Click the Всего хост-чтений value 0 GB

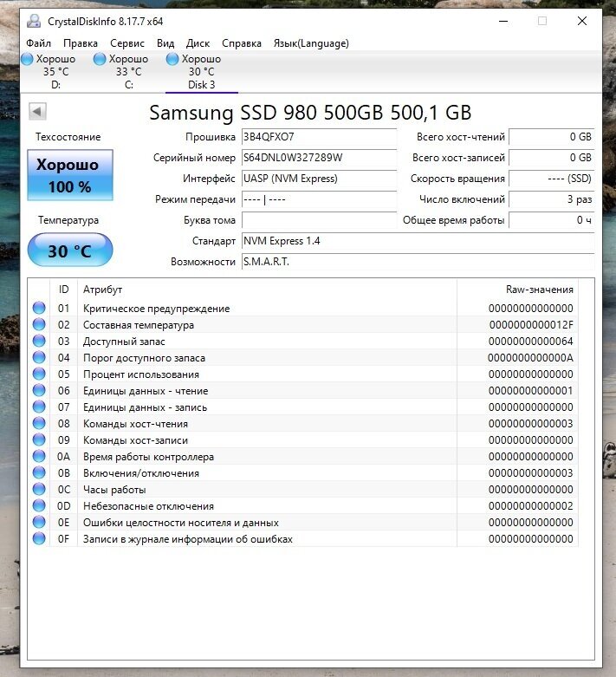(552, 137)
